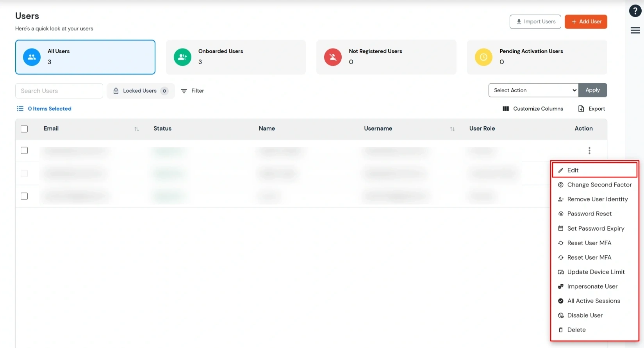Click the 0 Items Selected text
Viewport: 644px width, 348px height.
[x=50, y=109]
